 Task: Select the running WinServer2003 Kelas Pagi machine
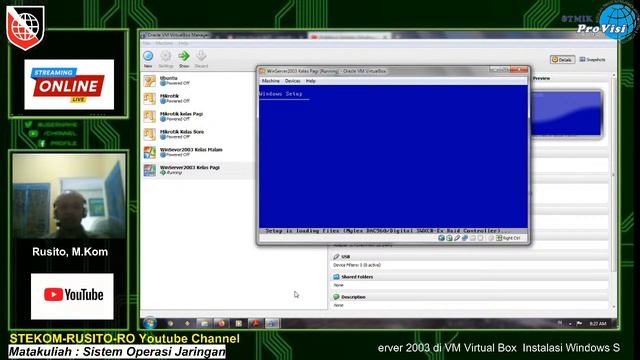click(x=198, y=170)
